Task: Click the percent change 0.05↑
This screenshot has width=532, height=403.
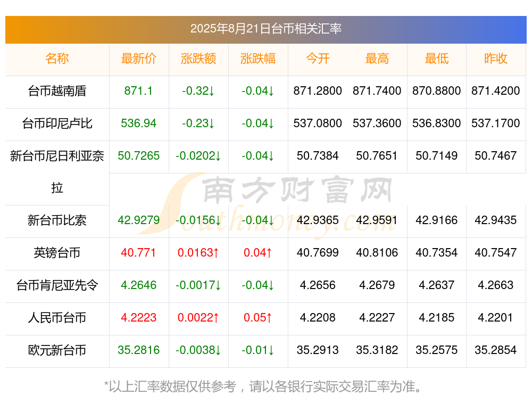Action: 258,318
